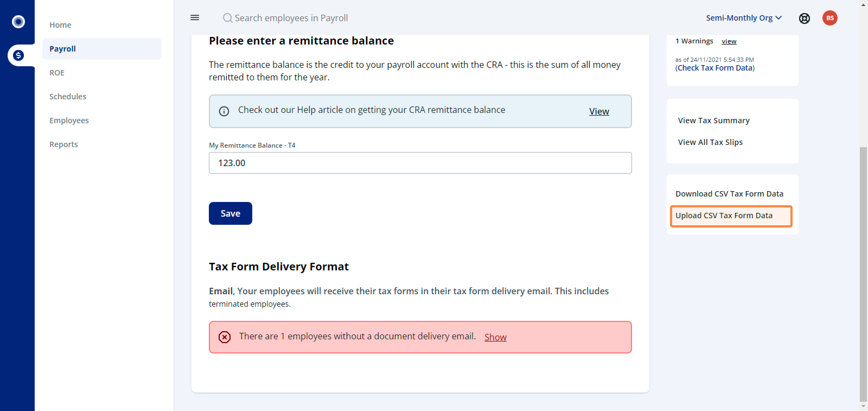Open the View help article link

click(x=599, y=111)
